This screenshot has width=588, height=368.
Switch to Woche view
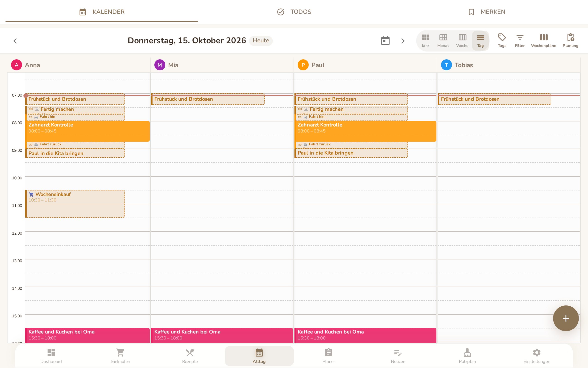(462, 41)
